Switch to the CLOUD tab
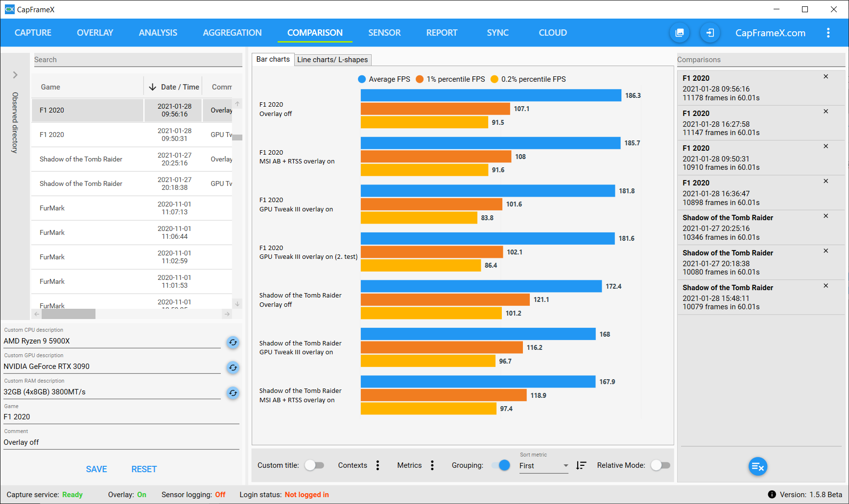This screenshot has height=504, width=849. pyautogui.click(x=553, y=33)
